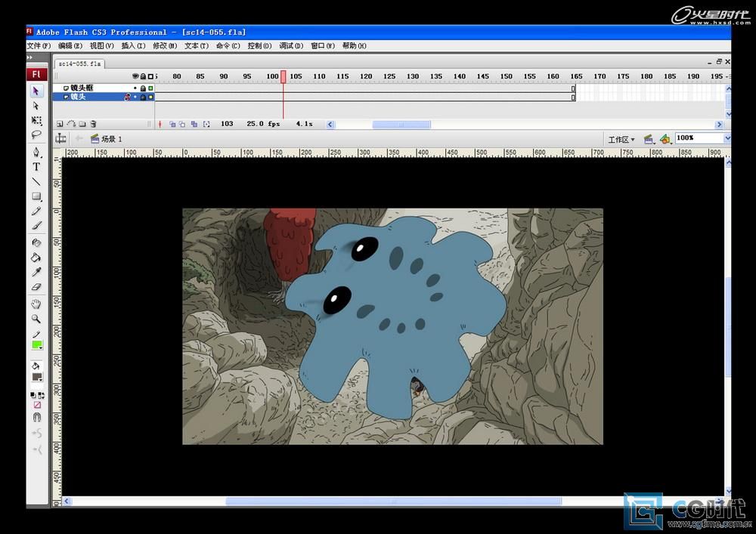Screen dimensions: 756x534
Task: Click Add Motion Guide icon
Action: coord(71,124)
